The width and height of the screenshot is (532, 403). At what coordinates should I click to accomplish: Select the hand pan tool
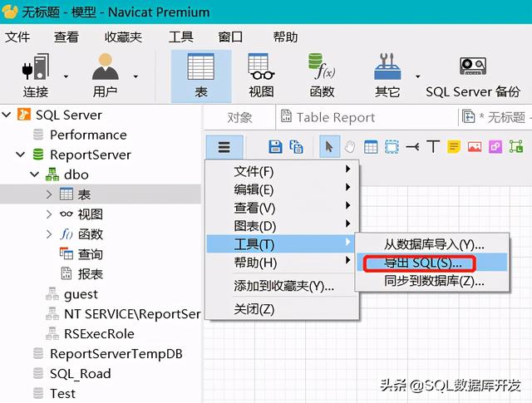click(x=350, y=147)
